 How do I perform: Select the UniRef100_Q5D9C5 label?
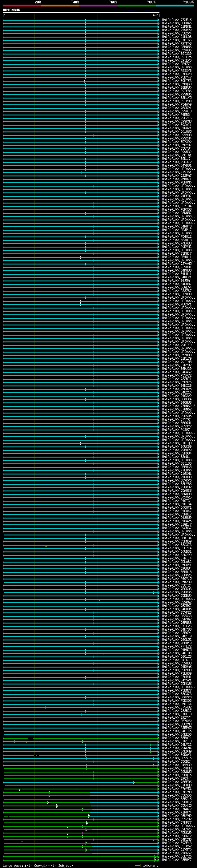coord(177,382)
